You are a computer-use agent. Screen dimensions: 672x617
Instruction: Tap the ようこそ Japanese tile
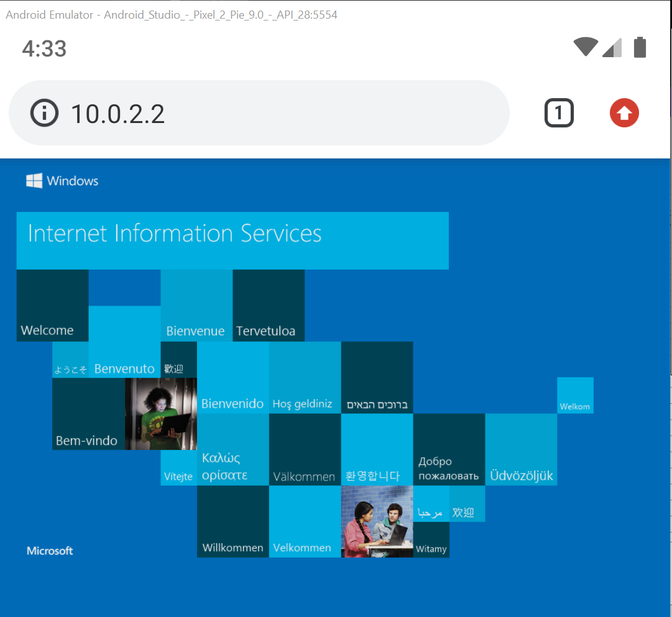pyautogui.click(x=71, y=360)
